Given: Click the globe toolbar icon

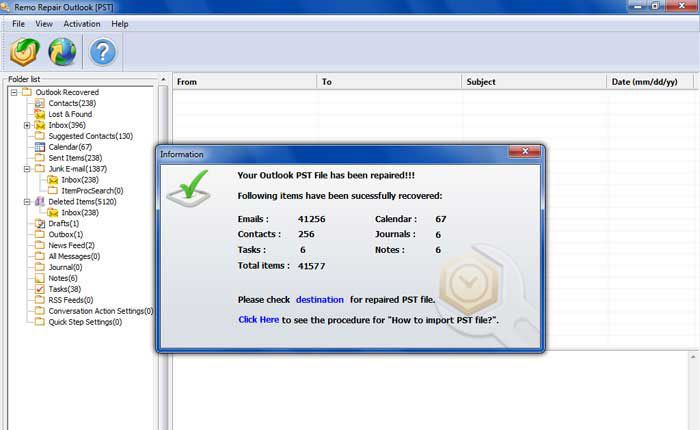Looking at the screenshot, I should pos(62,52).
